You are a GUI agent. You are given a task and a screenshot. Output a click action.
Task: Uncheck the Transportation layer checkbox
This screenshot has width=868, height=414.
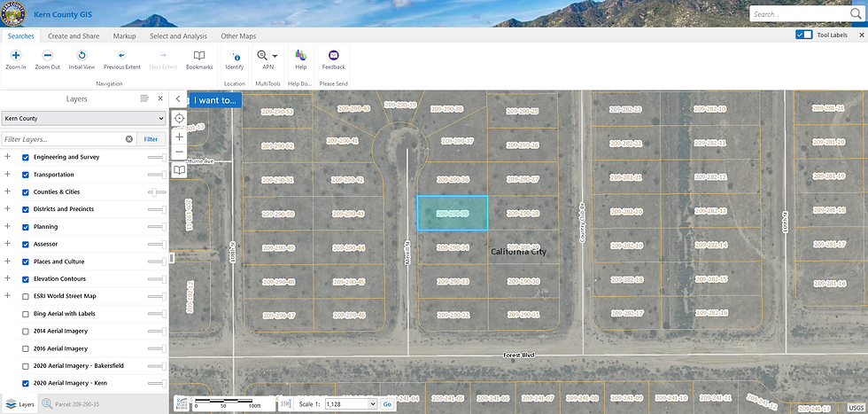[x=26, y=175]
